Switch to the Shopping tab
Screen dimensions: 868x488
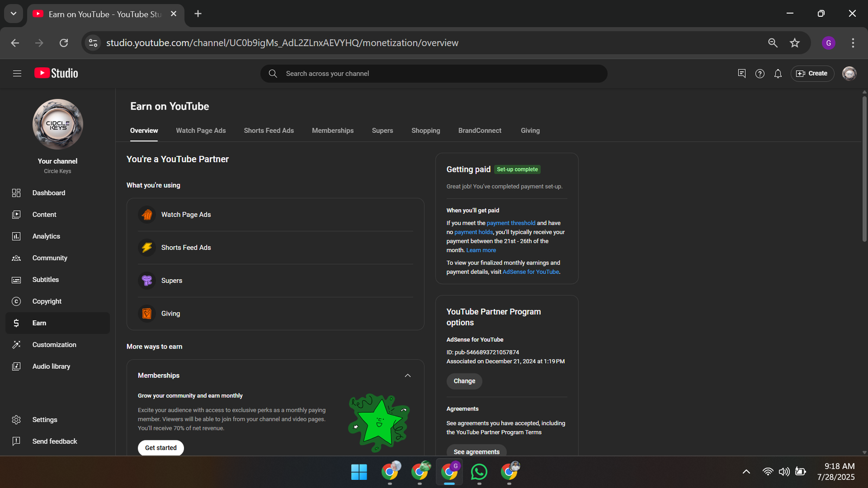pos(426,131)
